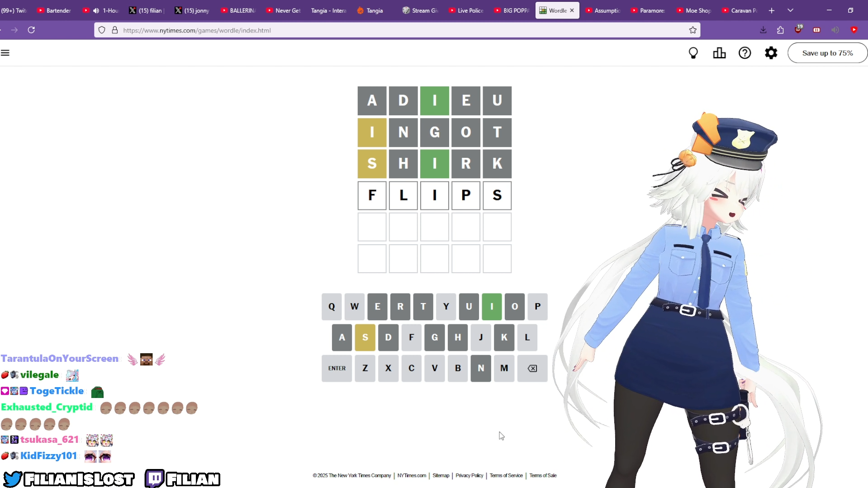868x488 pixels.
Task: Expand the list all tabs chevron
Action: 790,10
